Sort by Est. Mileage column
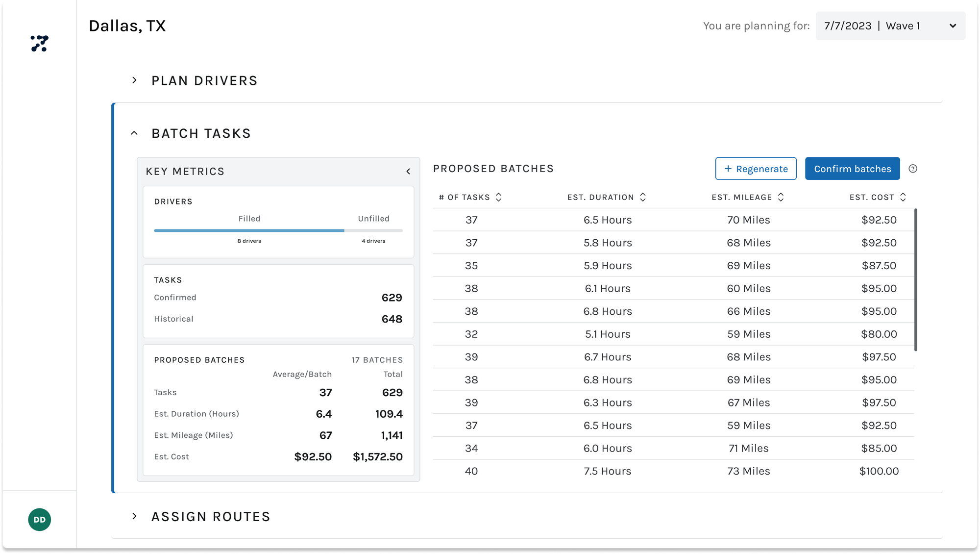980x554 pixels. [781, 197]
